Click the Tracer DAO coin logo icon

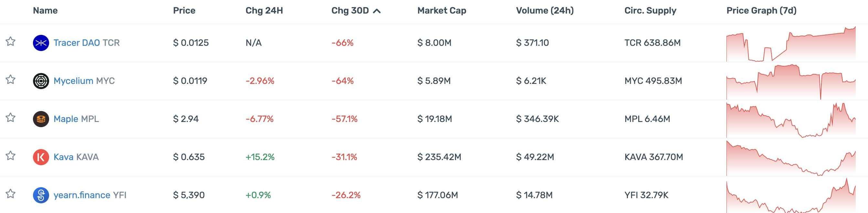point(41,43)
